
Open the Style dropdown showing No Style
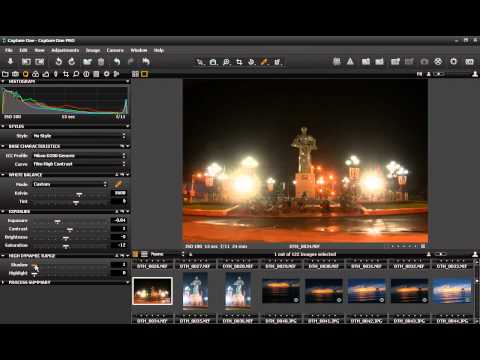(x=79, y=136)
